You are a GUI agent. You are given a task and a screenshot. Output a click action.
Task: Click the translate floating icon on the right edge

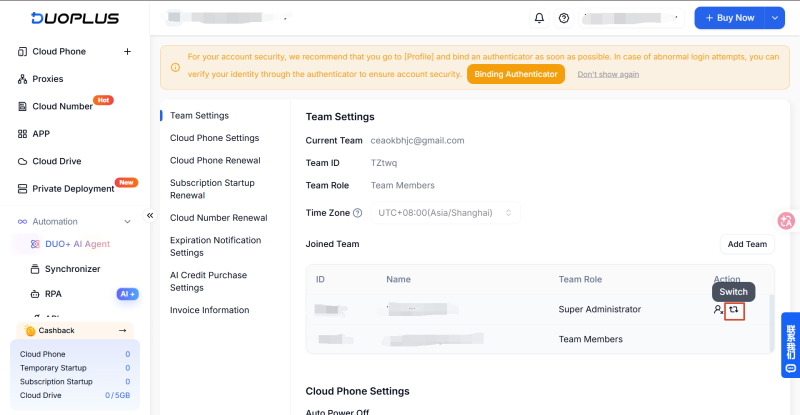(x=786, y=221)
